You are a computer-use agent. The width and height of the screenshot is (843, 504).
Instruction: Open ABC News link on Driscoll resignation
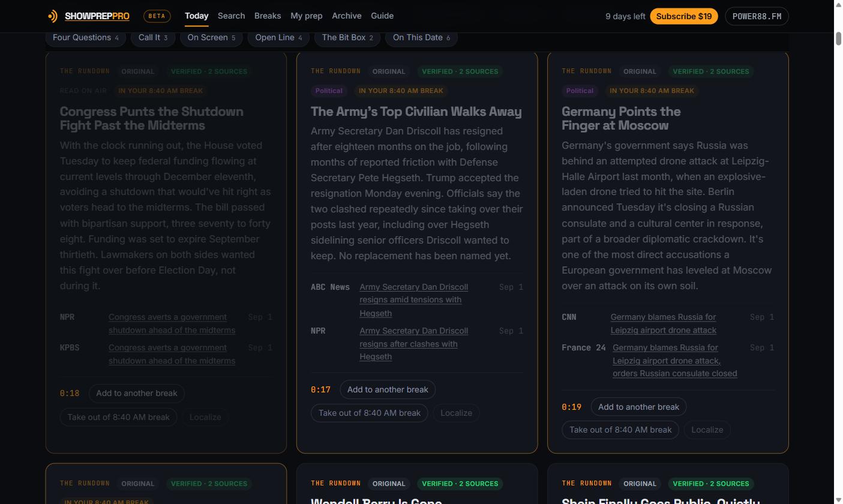413,300
